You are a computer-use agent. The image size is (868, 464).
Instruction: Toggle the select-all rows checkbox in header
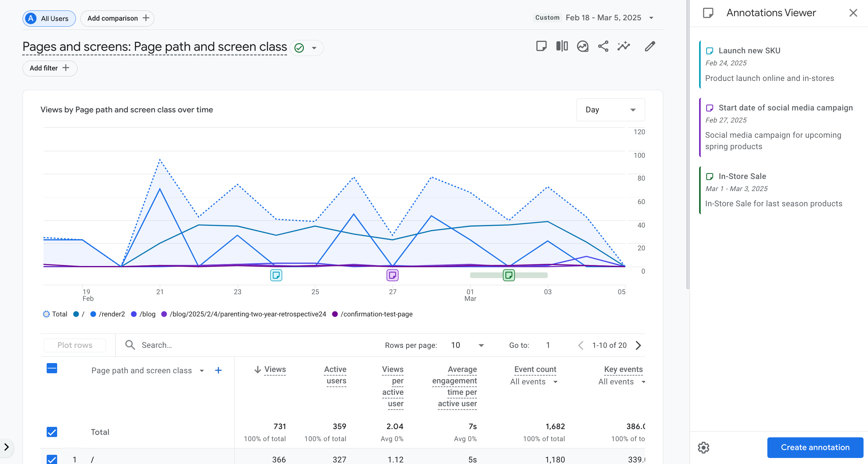coord(52,368)
